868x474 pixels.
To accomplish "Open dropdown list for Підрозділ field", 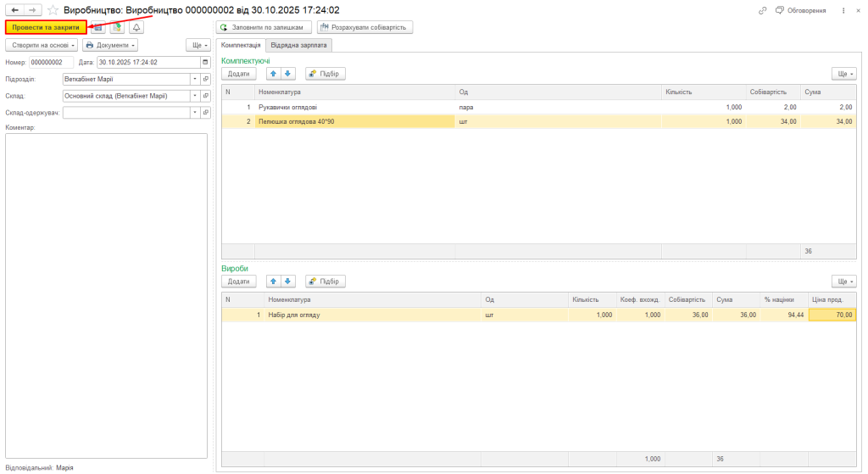I will coord(195,79).
